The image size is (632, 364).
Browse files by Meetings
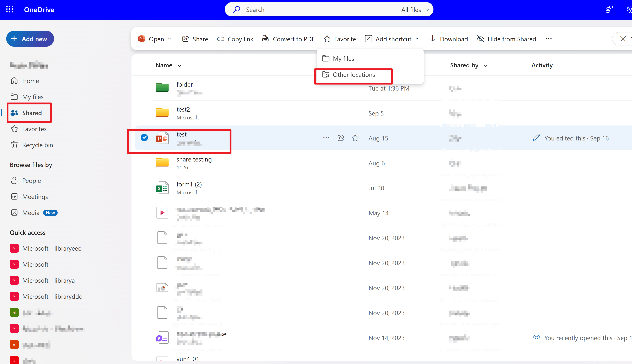point(29,196)
